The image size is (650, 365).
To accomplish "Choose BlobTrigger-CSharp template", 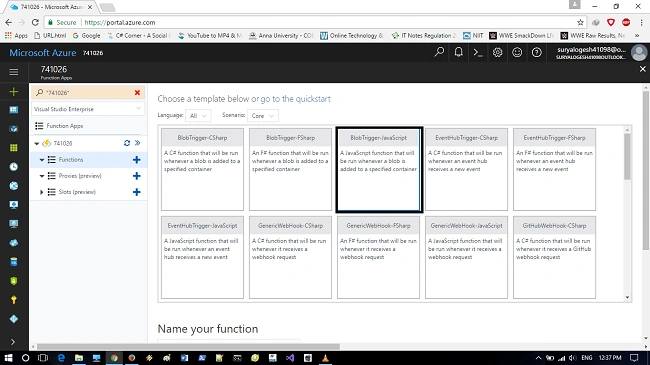I will 202,169.
